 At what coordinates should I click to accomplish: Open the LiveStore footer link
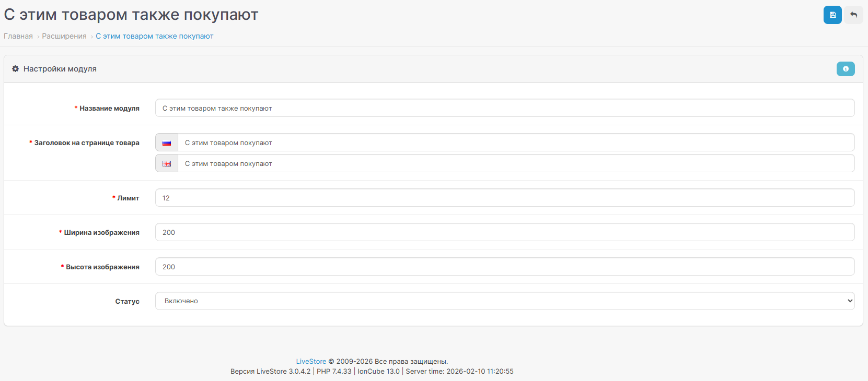click(311, 361)
